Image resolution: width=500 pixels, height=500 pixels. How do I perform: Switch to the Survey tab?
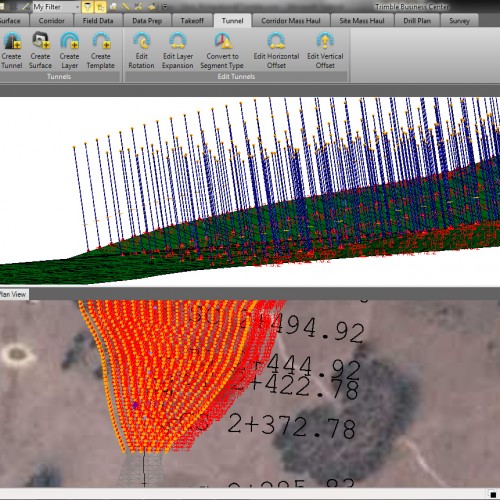tap(459, 21)
